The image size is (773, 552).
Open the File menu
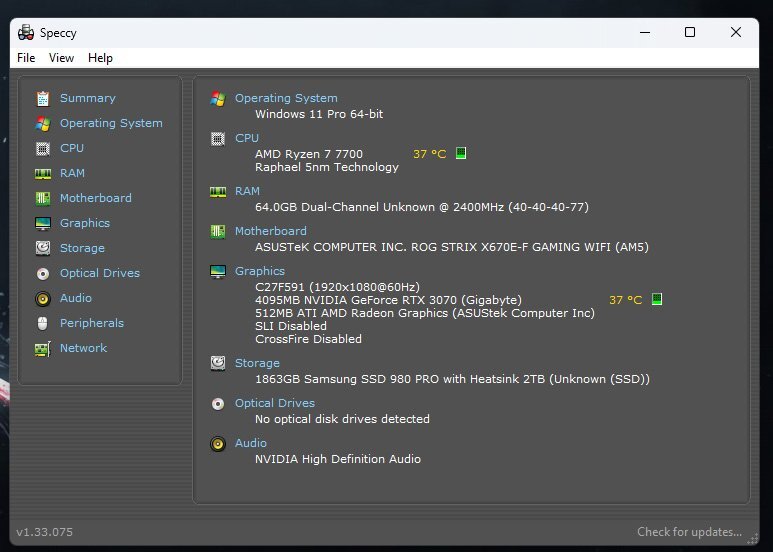(26, 58)
